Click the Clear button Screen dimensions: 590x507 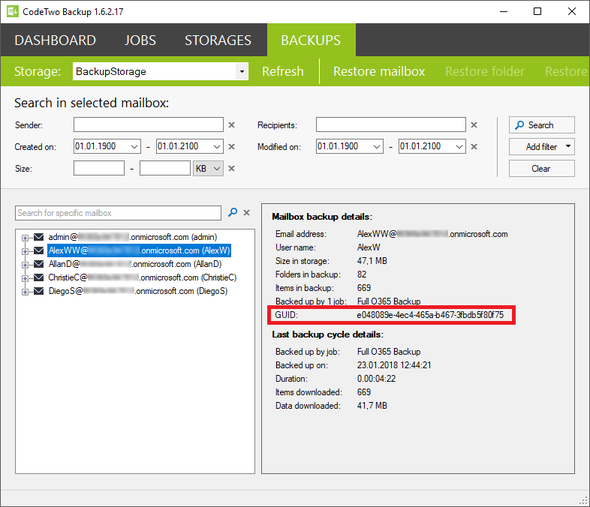(x=541, y=169)
